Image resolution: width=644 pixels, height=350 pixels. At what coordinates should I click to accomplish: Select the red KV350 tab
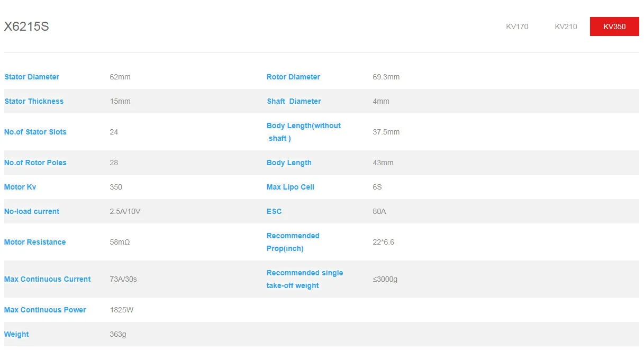(x=614, y=26)
